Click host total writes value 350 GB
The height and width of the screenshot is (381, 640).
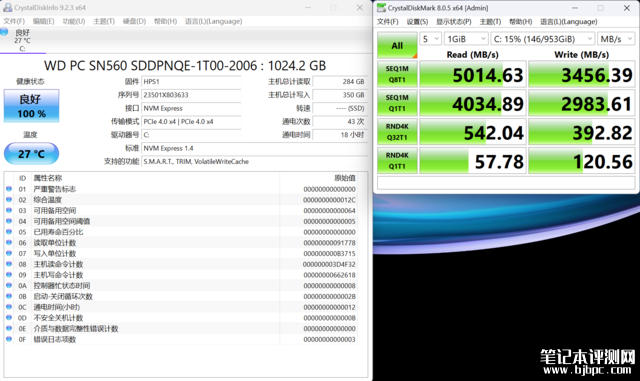tap(340, 95)
